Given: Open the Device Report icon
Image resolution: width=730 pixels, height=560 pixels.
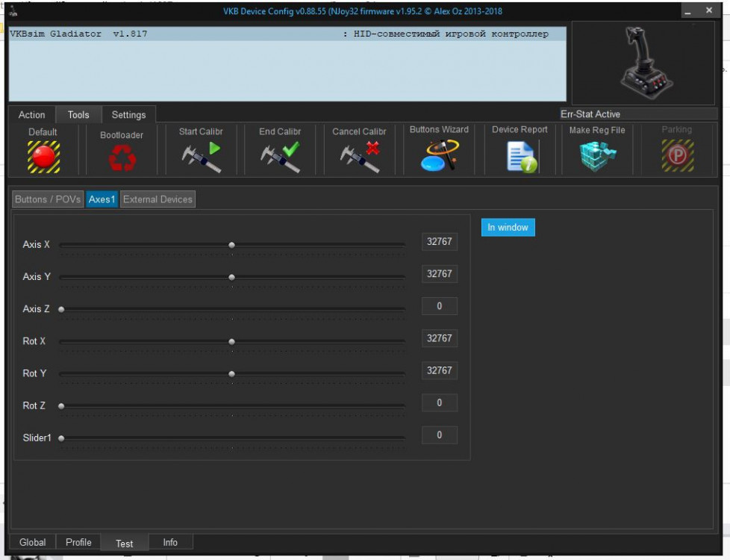Looking at the screenshot, I should (x=521, y=157).
